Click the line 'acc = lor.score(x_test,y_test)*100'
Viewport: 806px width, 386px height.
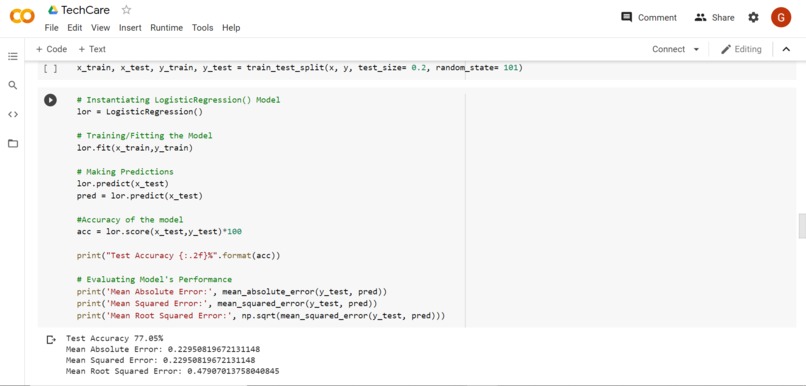coord(159,232)
